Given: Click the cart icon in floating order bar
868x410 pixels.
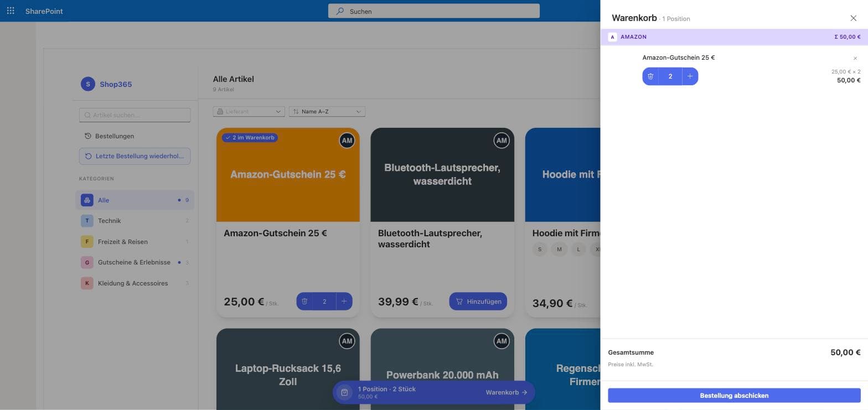Looking at the screenshot, I should 344,392.
